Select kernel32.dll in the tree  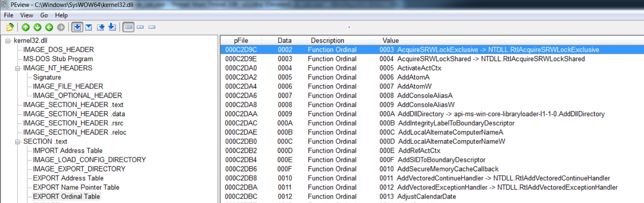[31, 40]
